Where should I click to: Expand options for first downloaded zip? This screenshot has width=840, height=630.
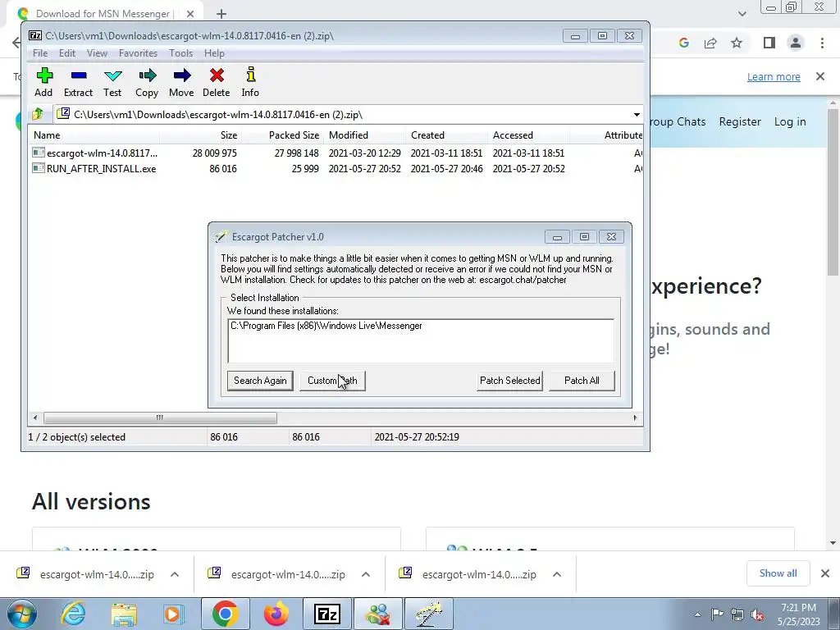pos(175,574)
